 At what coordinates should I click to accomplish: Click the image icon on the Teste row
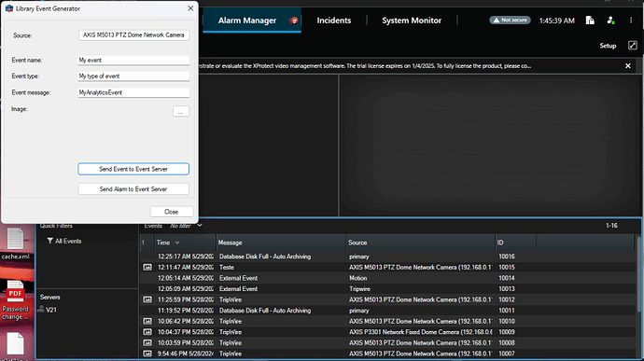[147, 268]
